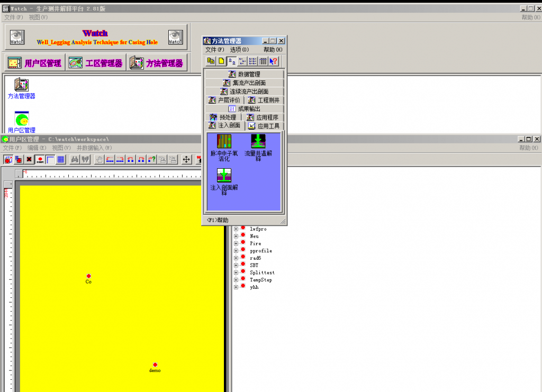This screenshot has width=542, height=392.
Task: Click the copy documents icon in 方法管理器
Action: point(211,61)
